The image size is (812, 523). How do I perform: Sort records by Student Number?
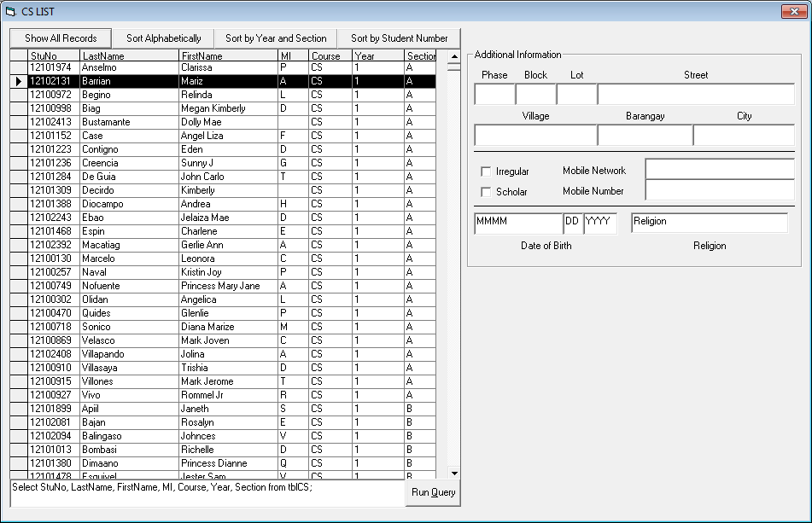click(399, 38)
